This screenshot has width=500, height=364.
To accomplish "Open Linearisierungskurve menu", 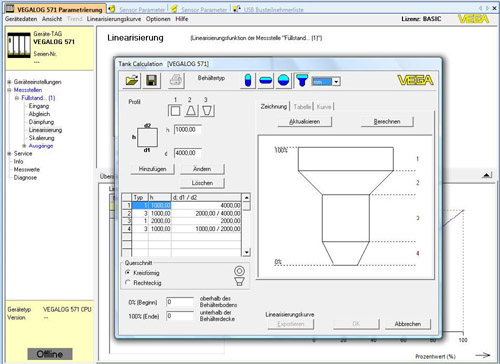I will tap(114, 19).
